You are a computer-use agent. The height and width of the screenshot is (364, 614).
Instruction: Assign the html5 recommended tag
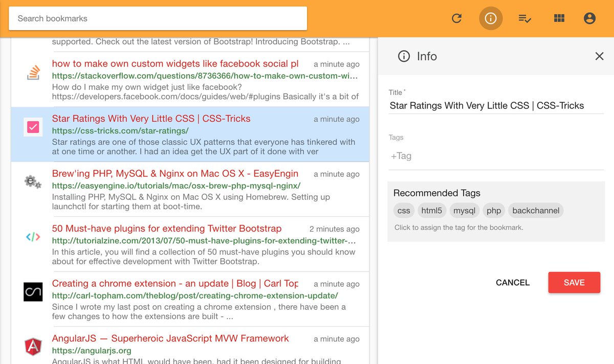click(432, 211)
